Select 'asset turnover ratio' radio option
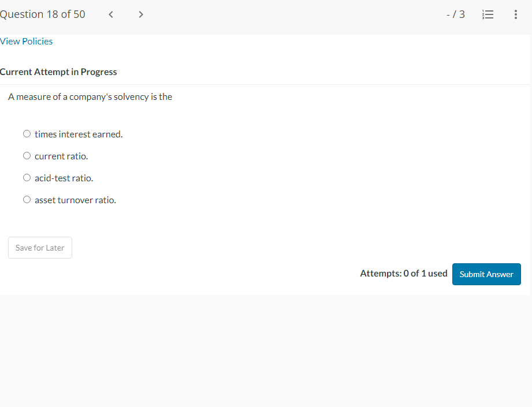The width and height of the screenshot is (532, 407). point(27,199)
